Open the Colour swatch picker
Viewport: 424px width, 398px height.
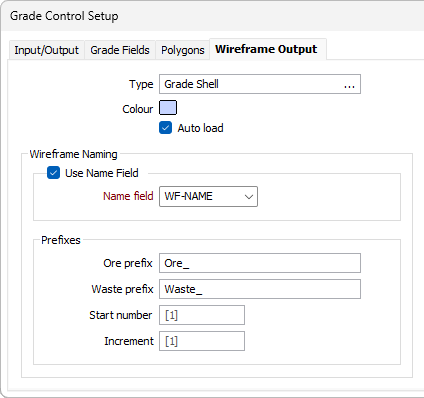tap(168, 108)
